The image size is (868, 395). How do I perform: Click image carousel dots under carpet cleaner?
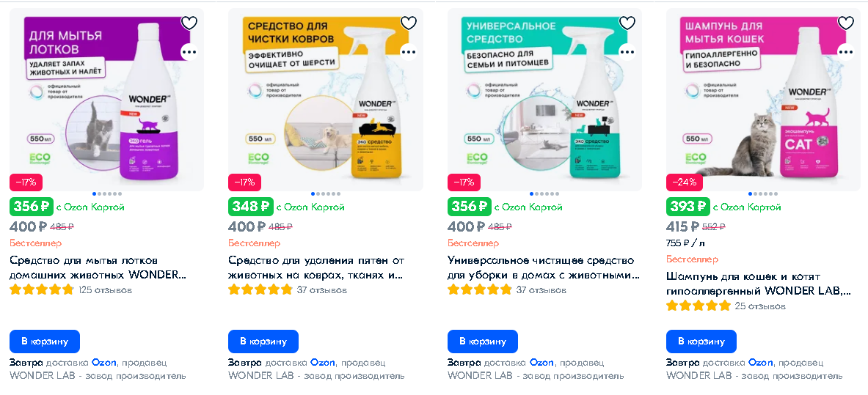tap(326, 194)
